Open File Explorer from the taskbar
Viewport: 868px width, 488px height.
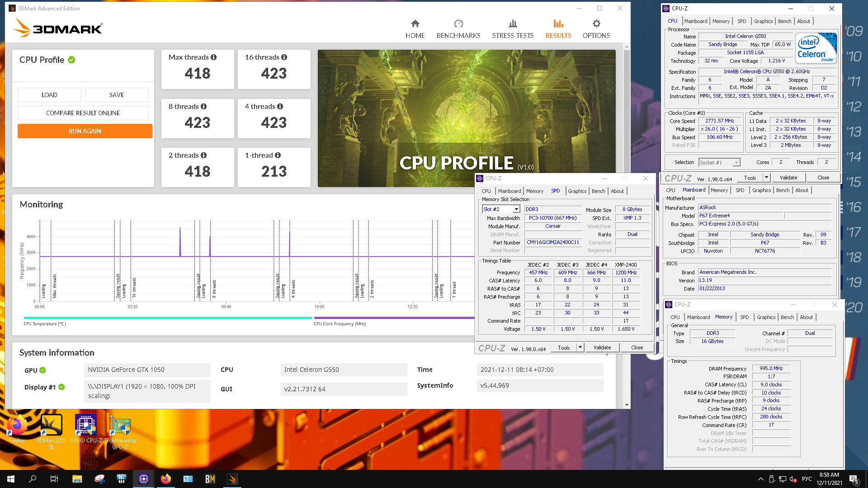(77, 479)
